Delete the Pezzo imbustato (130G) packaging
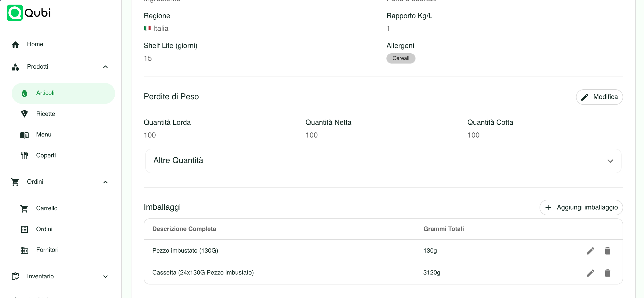 point(608,251)
